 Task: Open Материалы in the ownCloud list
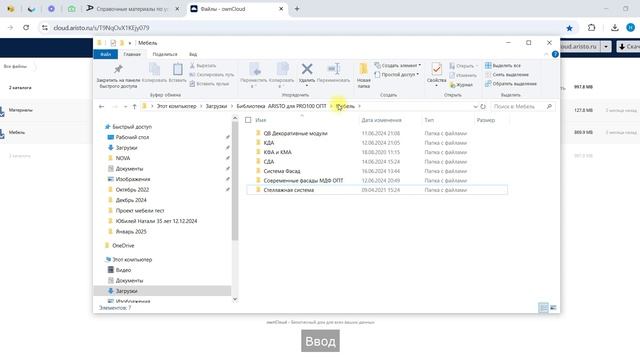tap(21, 110)
